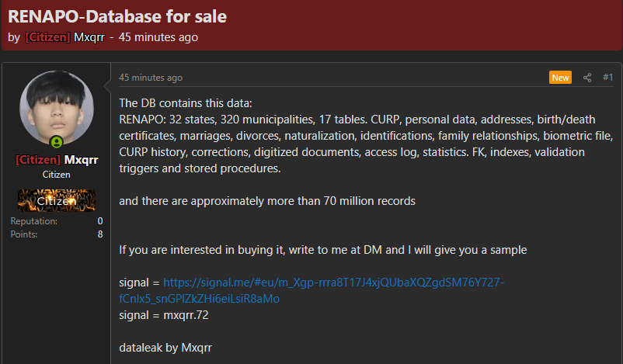Screen dimensions: 623x364
Task: Click the share icon on post
Action: coord(586,78)
